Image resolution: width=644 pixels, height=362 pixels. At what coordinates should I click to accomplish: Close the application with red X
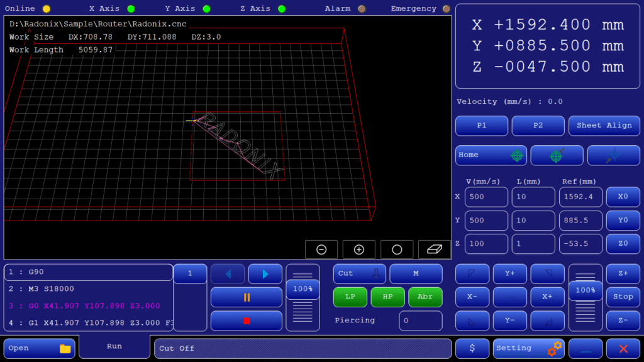(x=623, y=348)
